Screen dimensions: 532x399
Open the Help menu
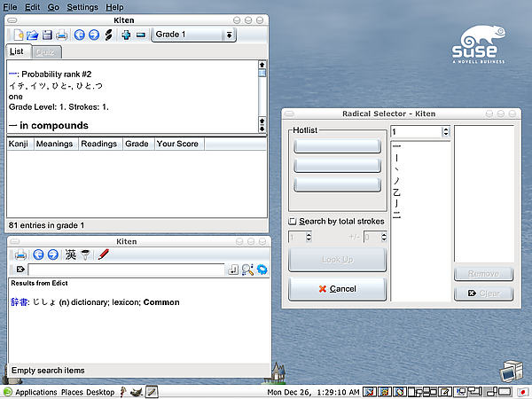(114, 7)
